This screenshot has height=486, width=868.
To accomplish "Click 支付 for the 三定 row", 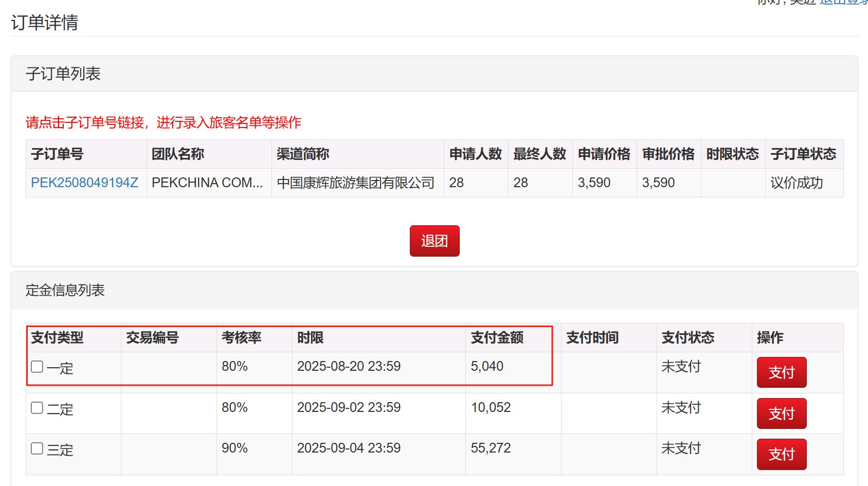I will pyautogui.click(x=781, y=454).
